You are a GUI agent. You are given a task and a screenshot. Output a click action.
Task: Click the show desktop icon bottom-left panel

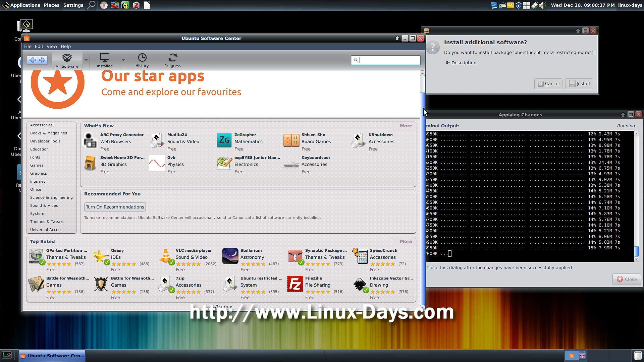coord(7,355)
